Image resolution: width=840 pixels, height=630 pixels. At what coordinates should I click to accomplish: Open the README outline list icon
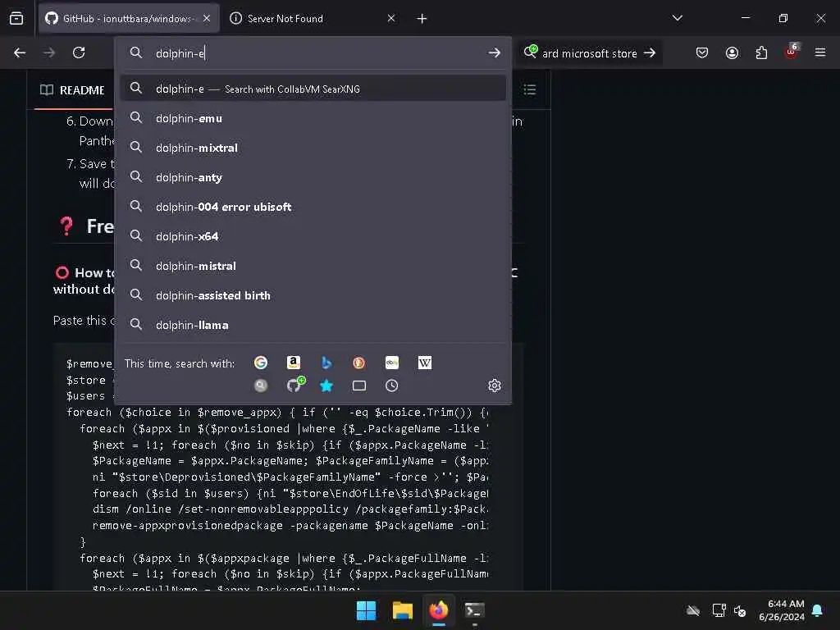coord(529,89)
